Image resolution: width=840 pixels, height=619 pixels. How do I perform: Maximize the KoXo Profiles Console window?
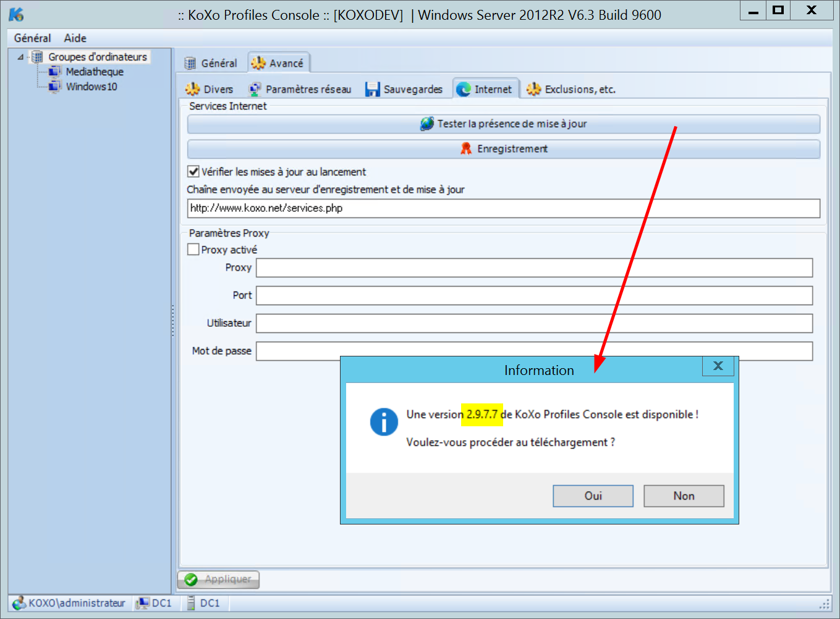[x=778, y=11]
